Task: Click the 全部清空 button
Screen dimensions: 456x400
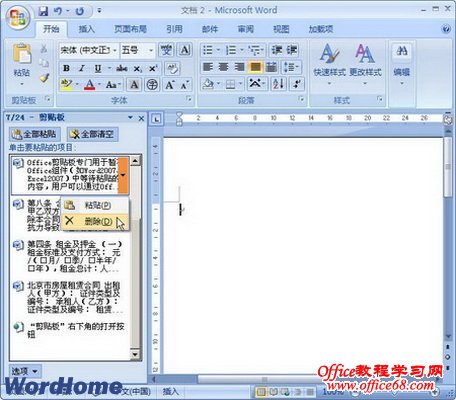Action: coord(93,134)
